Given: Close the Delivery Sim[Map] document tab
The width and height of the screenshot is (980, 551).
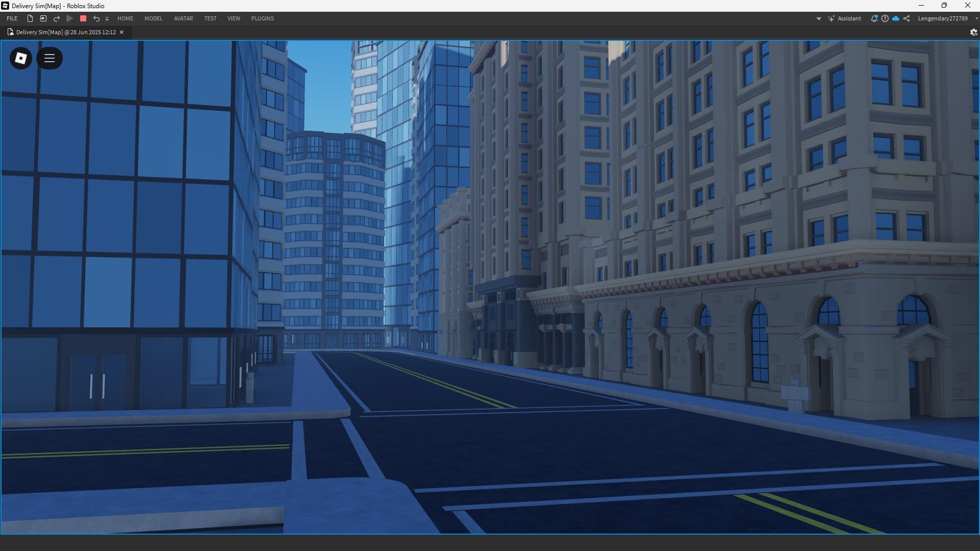Looking at the screenshot, I should [x=122, y=32].
